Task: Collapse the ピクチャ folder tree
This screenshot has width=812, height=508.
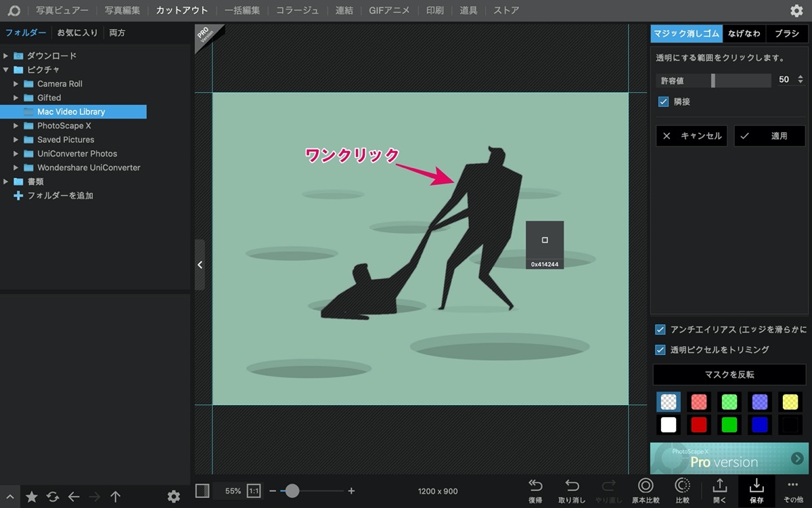Action: click(x=6, y=70)
